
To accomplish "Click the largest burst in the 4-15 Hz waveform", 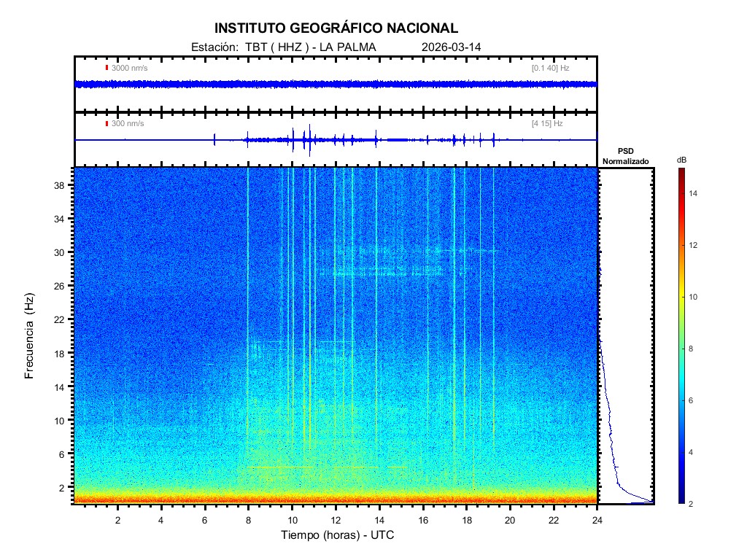I will click(309, 139).
